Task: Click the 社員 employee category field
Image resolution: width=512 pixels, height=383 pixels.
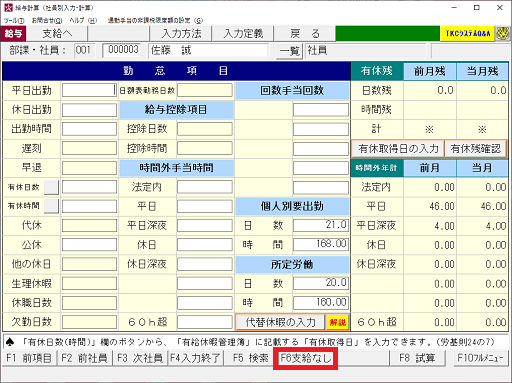Action: pyautogui.click(x=365, y=51)
